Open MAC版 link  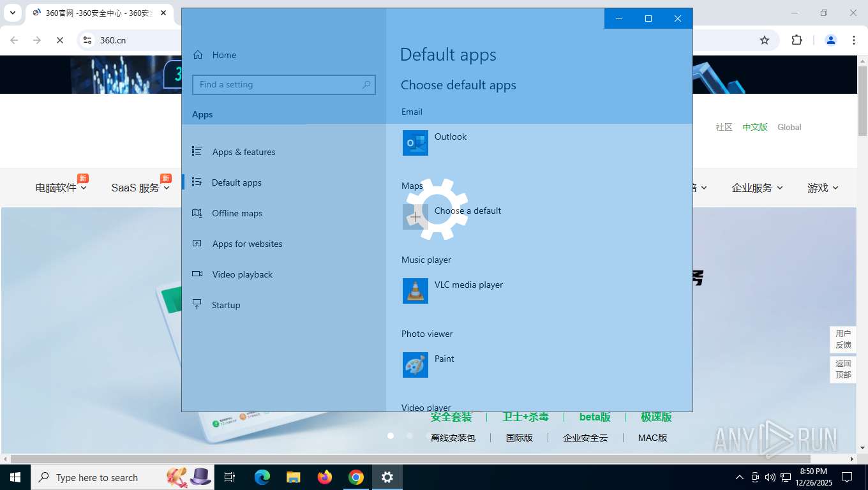point(652,438)
